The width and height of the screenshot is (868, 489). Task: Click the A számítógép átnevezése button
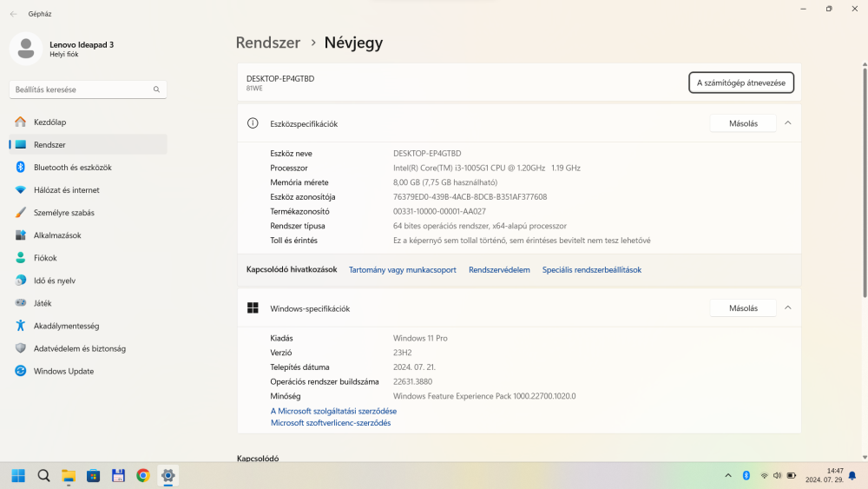pos(740,83)
